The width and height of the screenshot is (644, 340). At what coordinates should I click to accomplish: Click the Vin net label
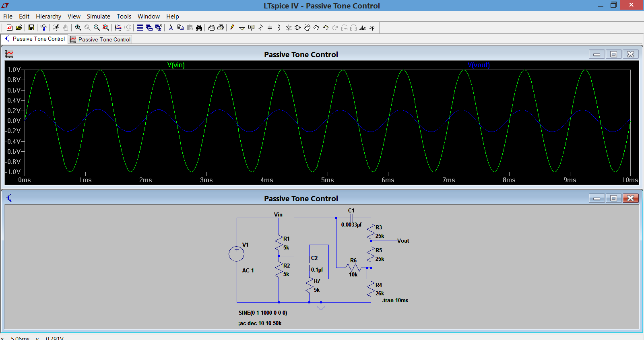click(x=278, y=214)
